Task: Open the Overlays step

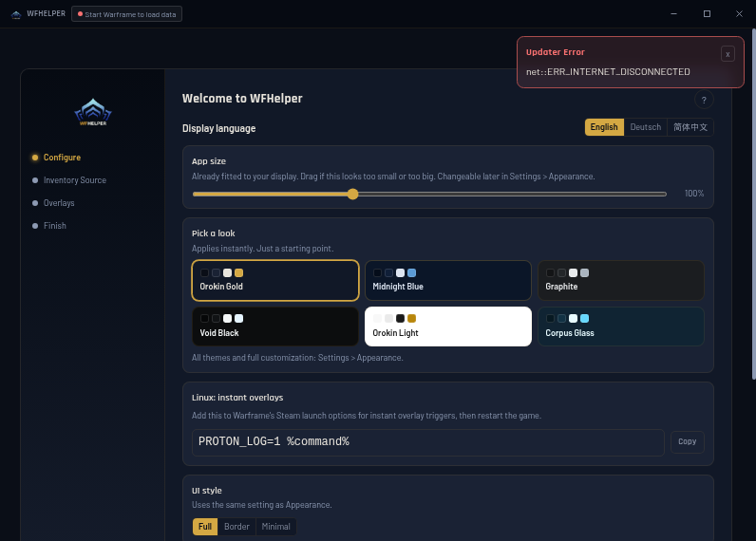Action: pyautogui.click(x=53, y=203)
